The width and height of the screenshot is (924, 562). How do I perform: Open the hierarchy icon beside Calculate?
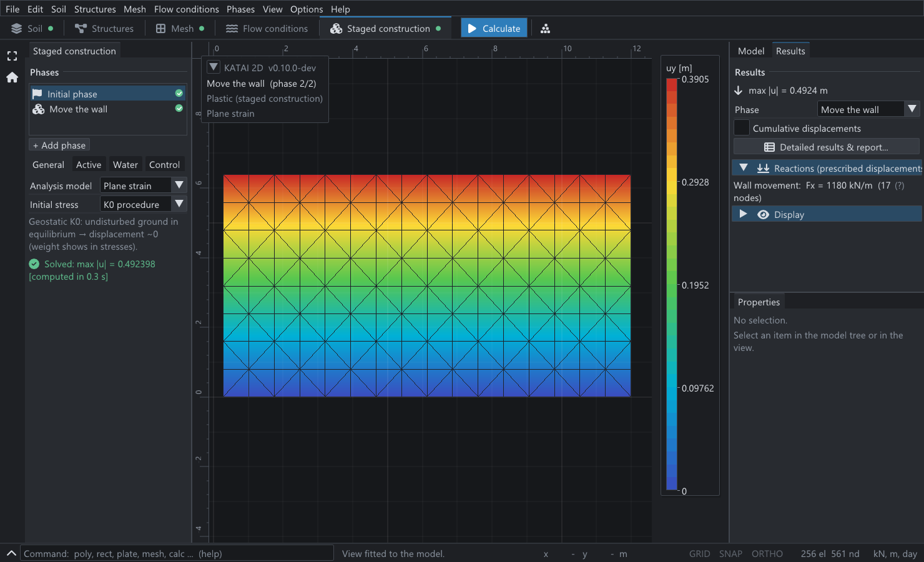pyautogui.click(x=545, y=29)
